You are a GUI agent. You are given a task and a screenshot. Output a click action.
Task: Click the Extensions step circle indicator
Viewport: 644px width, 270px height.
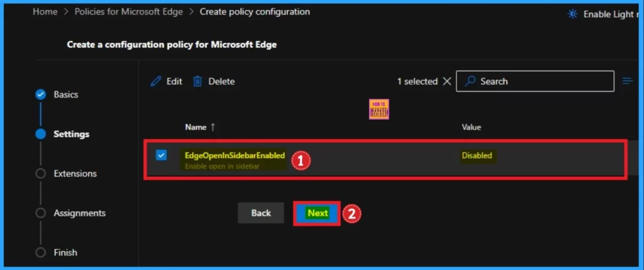pyautogui.click(x=41, y=174)
